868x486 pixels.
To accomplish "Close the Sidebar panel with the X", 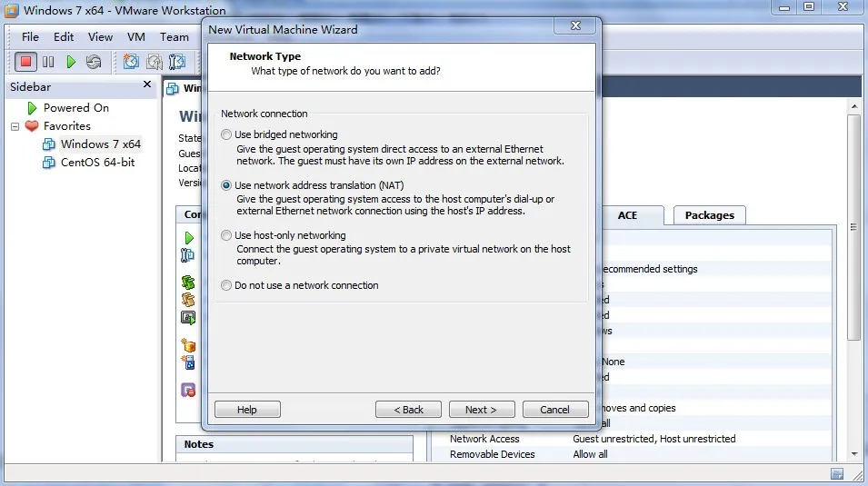I will (x=147, y=84).
